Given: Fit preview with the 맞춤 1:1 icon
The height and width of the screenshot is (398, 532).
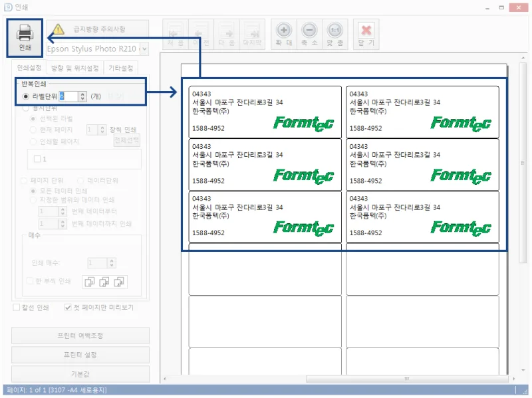Looking at the screenshot, I should (x=334, y=31).
